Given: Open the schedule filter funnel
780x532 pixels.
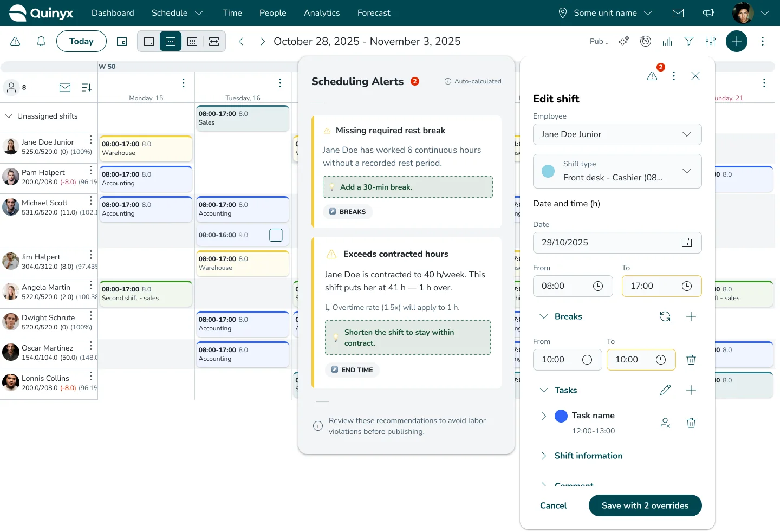Looking at the screenshot, I should 689,41.
